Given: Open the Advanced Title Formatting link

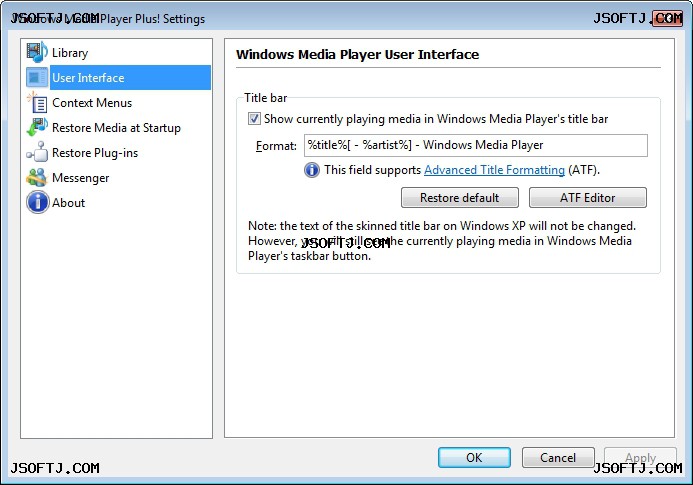Looking at the screenshot, I should [494, 170].
